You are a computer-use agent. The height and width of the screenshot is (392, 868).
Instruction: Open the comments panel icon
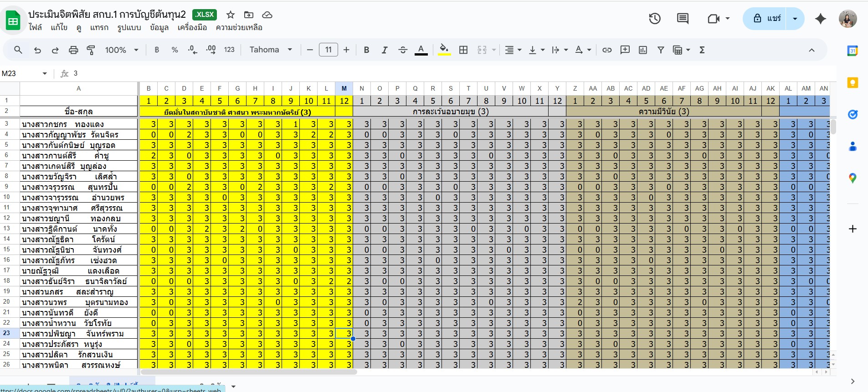click(x=683, y=19)
